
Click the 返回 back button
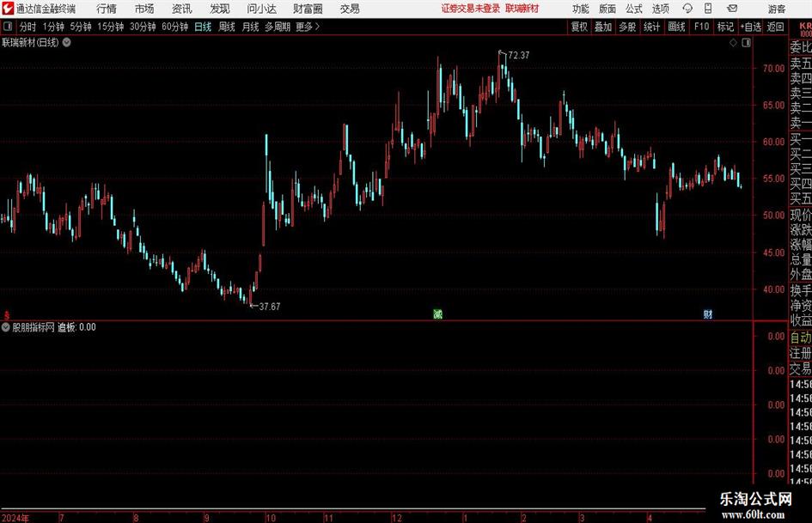(775, 27)
